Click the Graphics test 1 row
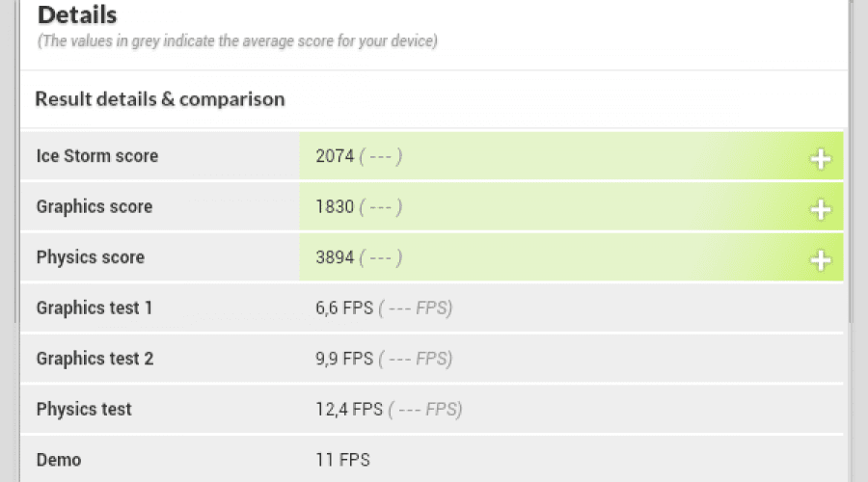This screenshot has height=482, width=868. click(432, 308)
